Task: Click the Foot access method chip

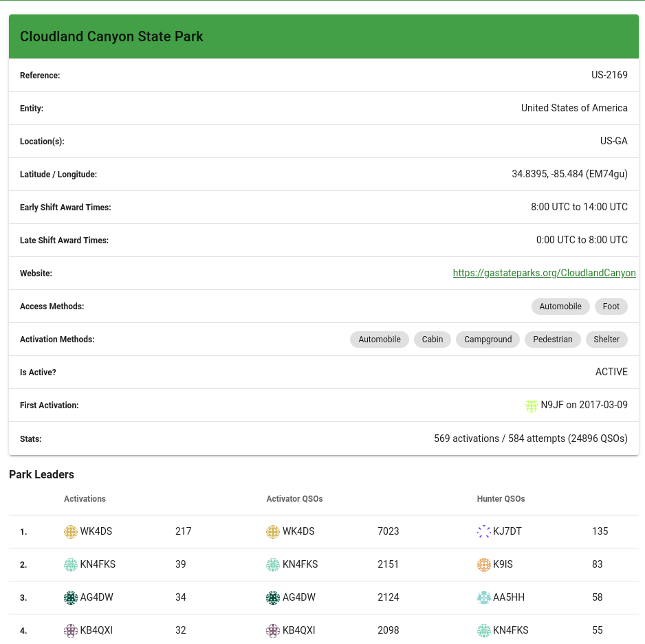Action: coord(611,307)
